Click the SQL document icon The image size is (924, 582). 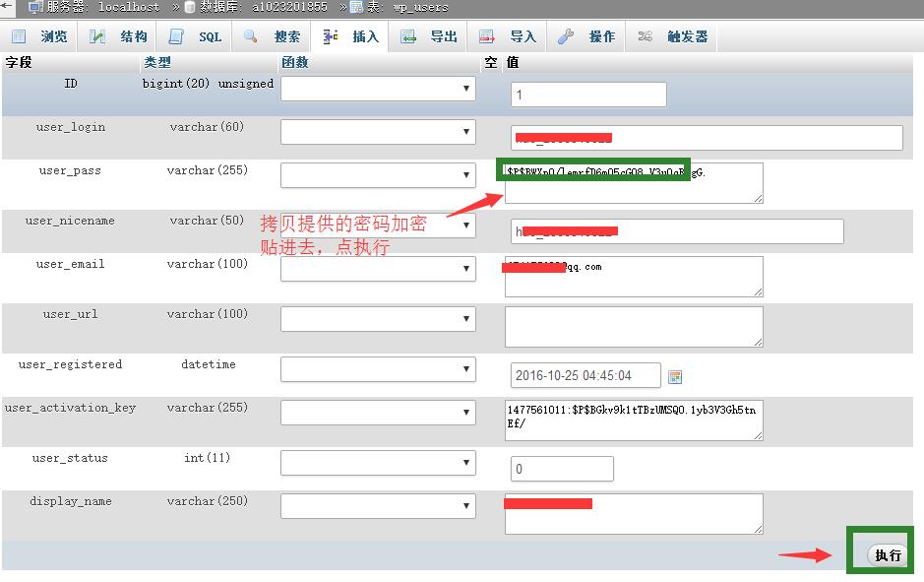pos(175,36)
